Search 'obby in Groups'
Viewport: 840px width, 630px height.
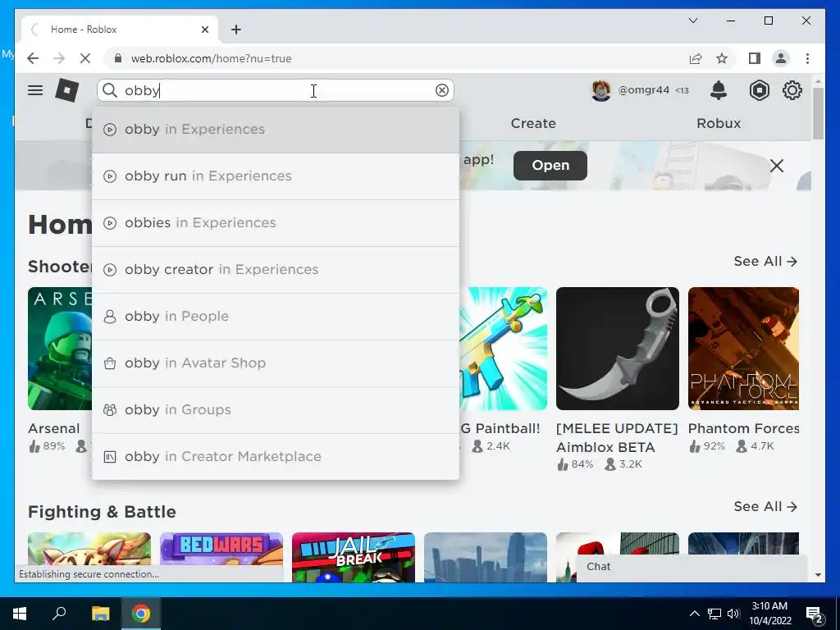pyautogui.click(x=276, y=410)
